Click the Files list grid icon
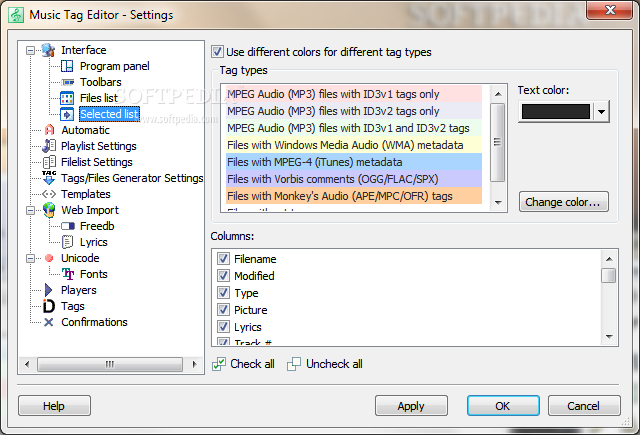Image resolution: width=640 pixels, height=435 pixels. pos(67,98)
